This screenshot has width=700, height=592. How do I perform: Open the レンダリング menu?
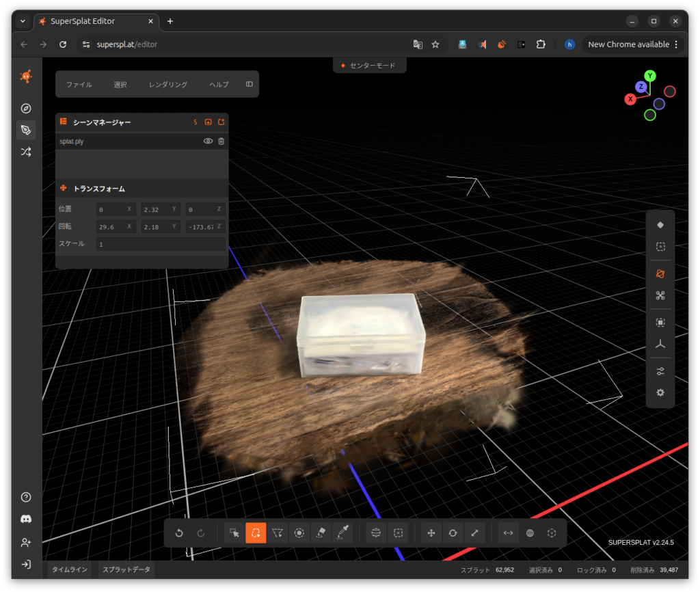pos(168,85)
